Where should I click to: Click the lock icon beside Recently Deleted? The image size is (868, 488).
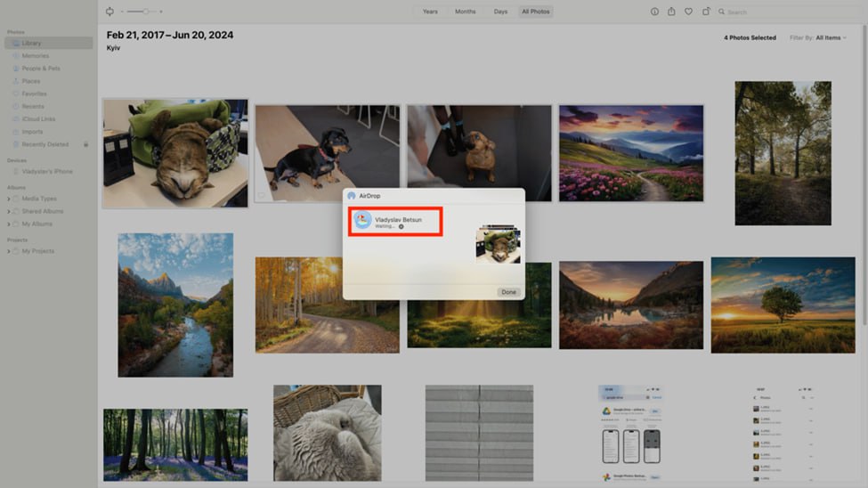86,144
